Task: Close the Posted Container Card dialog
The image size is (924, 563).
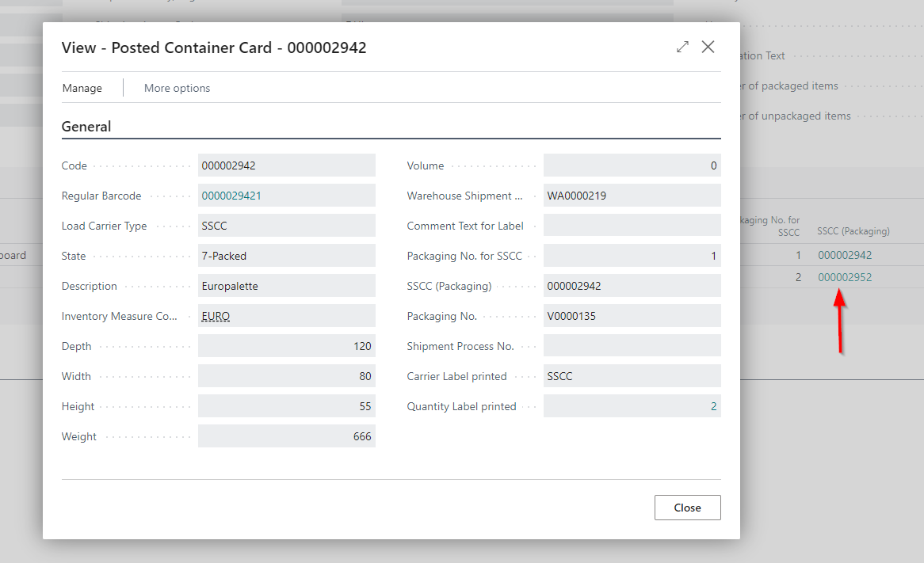Action: click(x=708, y=48)
